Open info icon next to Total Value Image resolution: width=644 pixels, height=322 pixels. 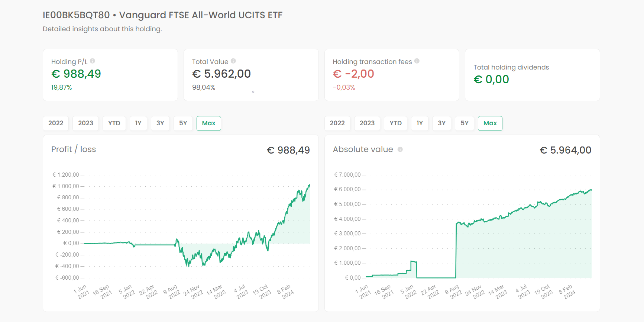[x=233, y=61]
